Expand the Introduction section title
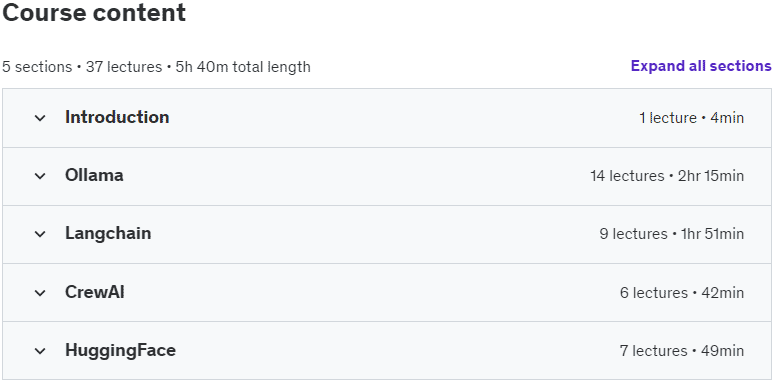 point(117,117)
